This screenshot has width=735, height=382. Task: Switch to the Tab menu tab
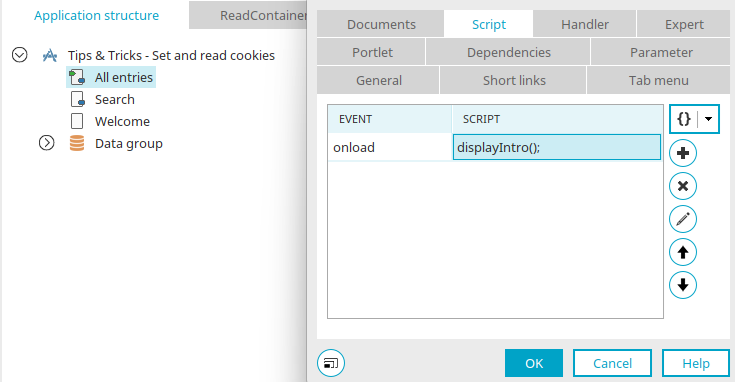pyautogui.click(x=659, y=80)
